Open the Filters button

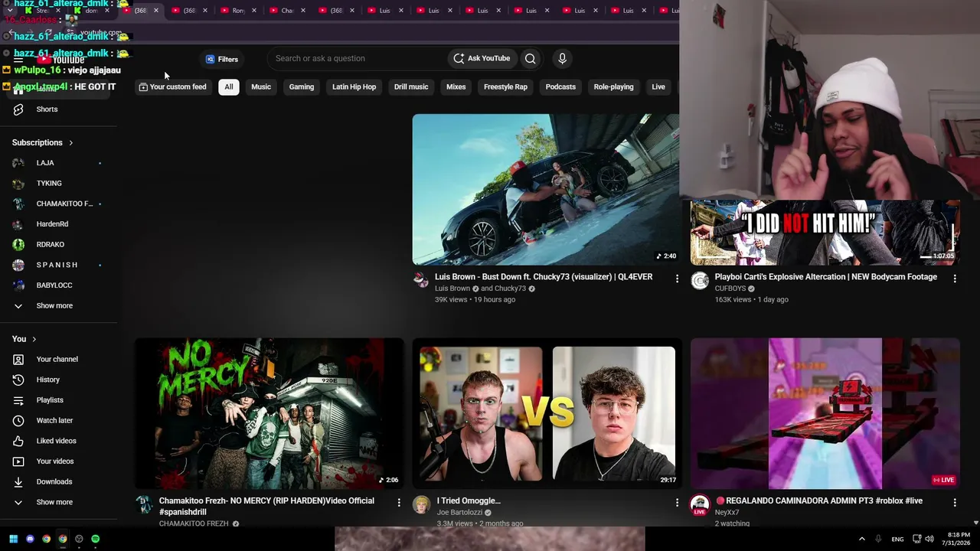point(222,59)
